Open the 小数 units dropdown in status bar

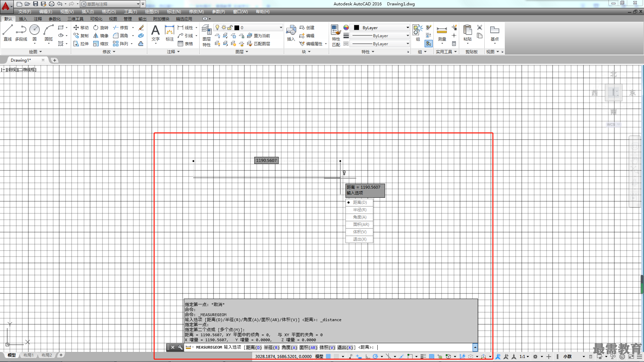[x=574, y=356]
